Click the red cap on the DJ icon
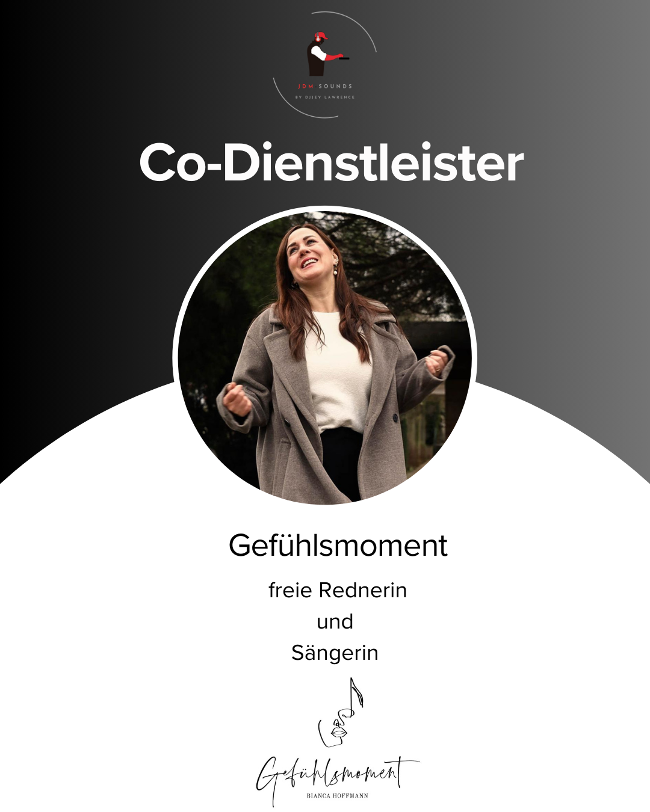The image size is (650, 812). click(321, 36)
